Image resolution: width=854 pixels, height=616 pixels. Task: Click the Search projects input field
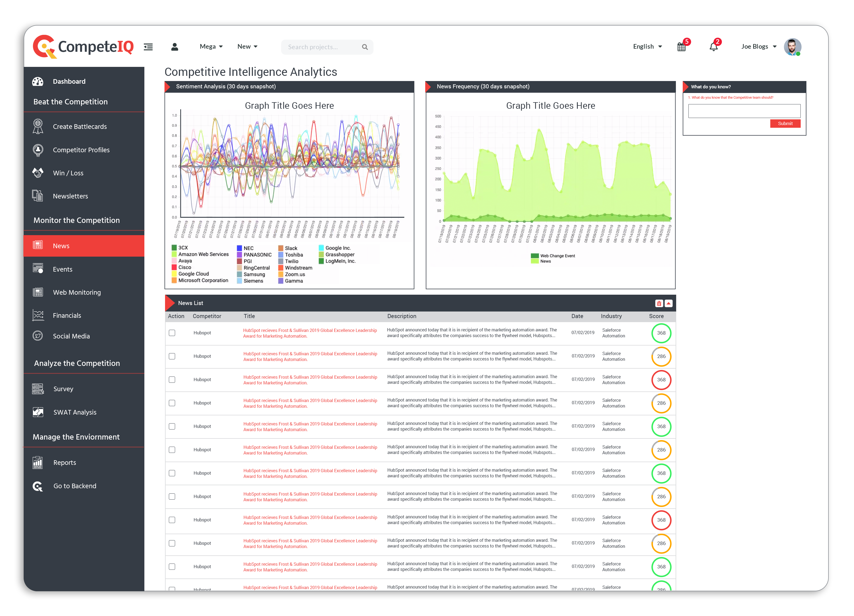327,47
